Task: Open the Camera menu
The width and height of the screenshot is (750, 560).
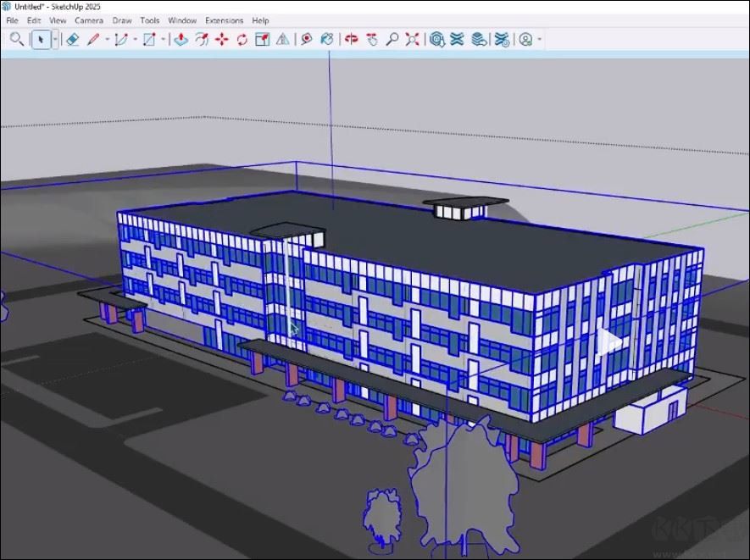Action: 89,20
